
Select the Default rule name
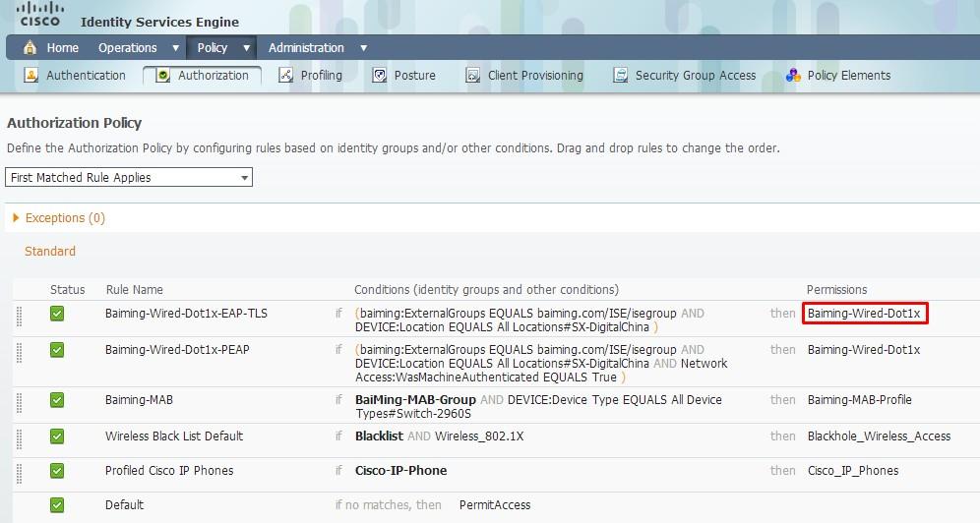coord(124,505)
